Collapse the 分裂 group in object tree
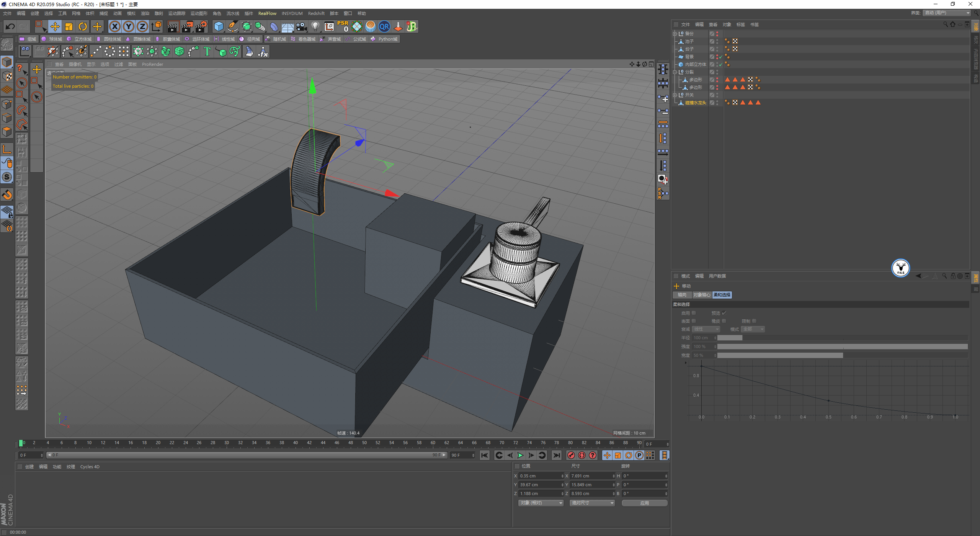Viewport: 980px width, 536px height. (x=675, y=72)
